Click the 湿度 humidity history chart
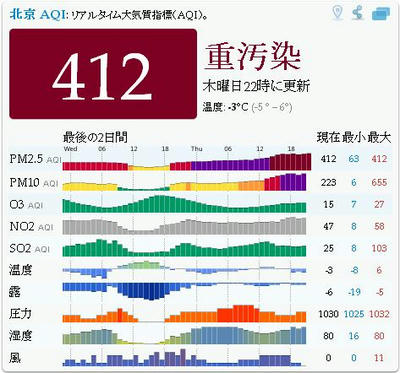400x373 pixels. pos(184,335)
